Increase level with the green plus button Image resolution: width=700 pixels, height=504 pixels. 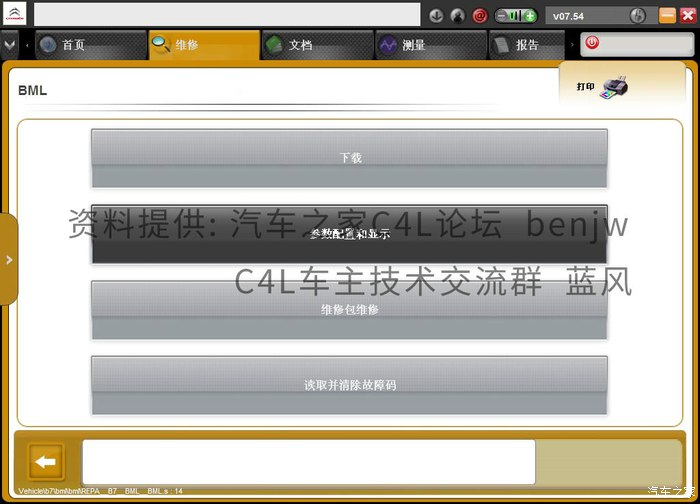pos(530,16)
